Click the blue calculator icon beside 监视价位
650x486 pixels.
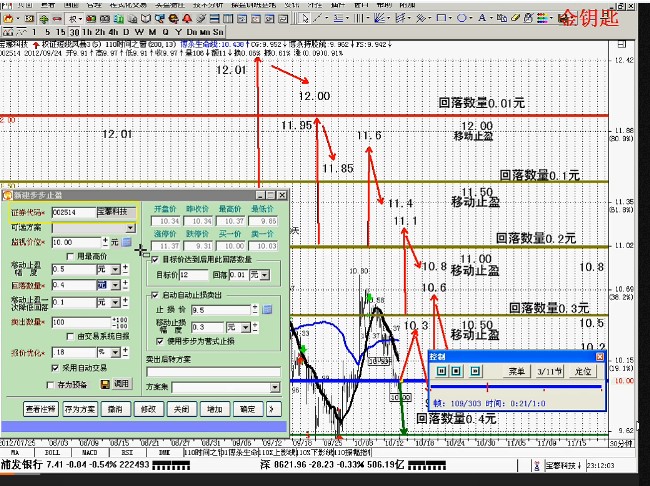[x=127, y=242]
